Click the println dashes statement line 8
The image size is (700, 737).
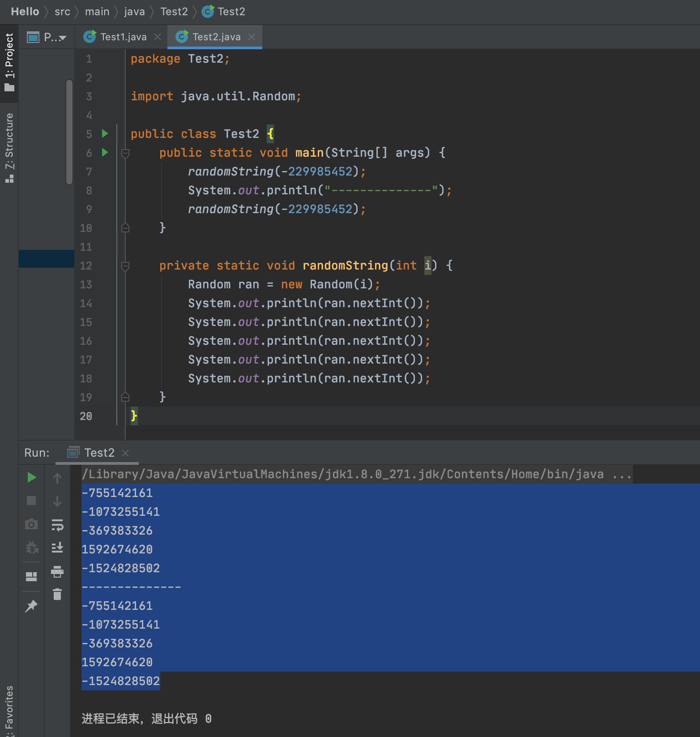[320, 190]
